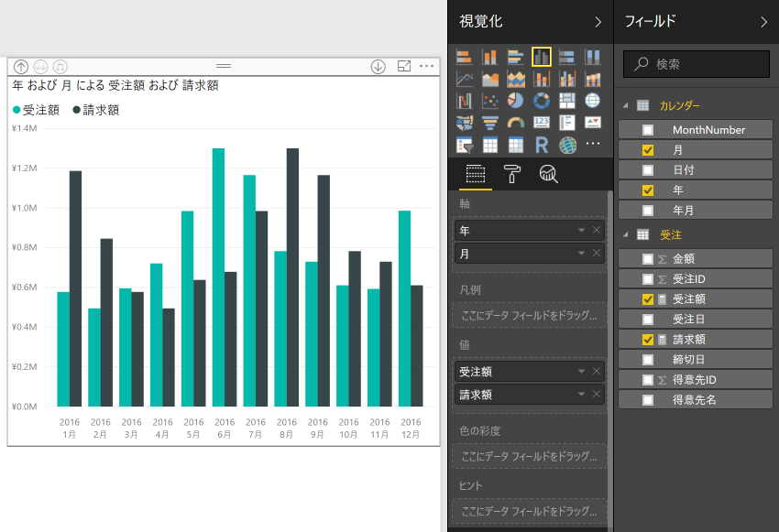Image resolution: width=779 pixels, height=532 pixels.
Task: Check the 金額 field
Action: click(x=648, y=258)
